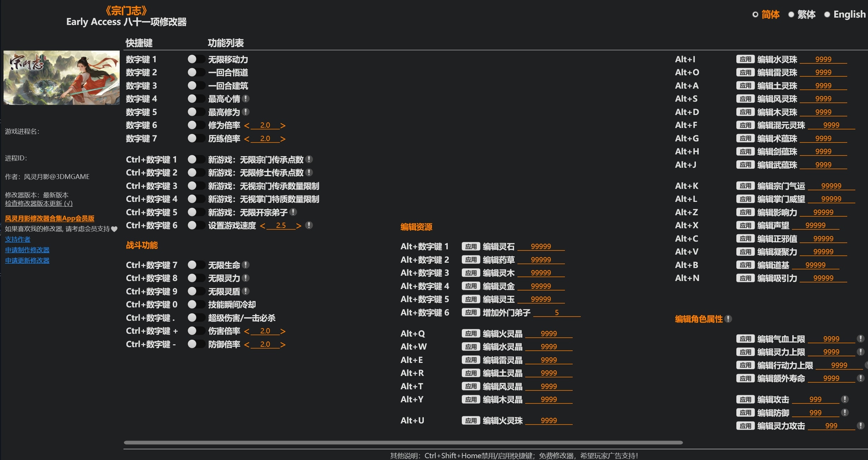Click the heart icon after the membership support text
Screen dimensions: 868x460
[114, 229]
